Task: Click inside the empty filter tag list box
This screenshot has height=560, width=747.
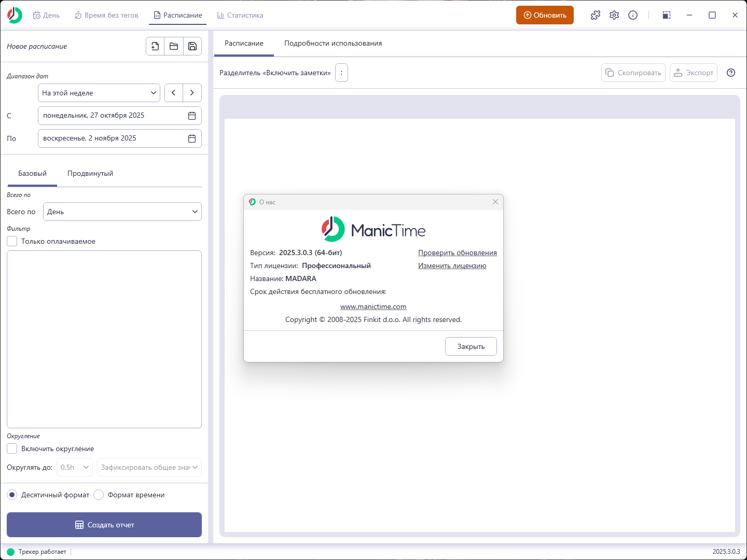Action: click(x=104, y=340)
